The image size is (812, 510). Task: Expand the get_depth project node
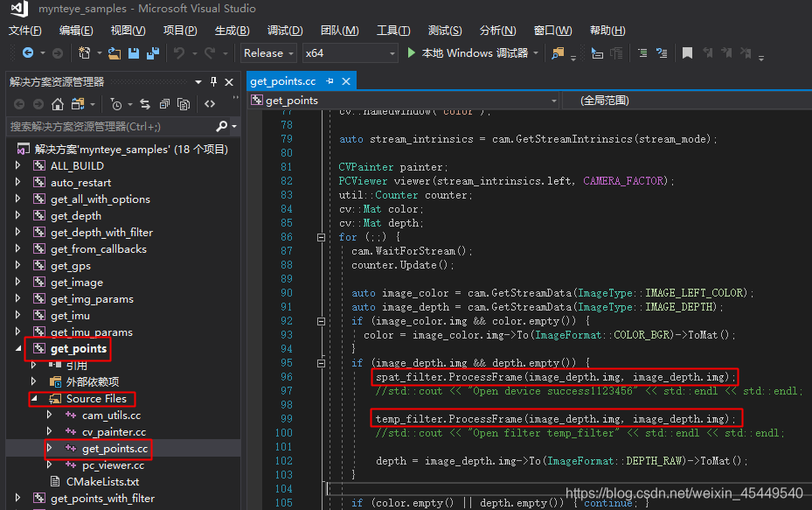18,215
